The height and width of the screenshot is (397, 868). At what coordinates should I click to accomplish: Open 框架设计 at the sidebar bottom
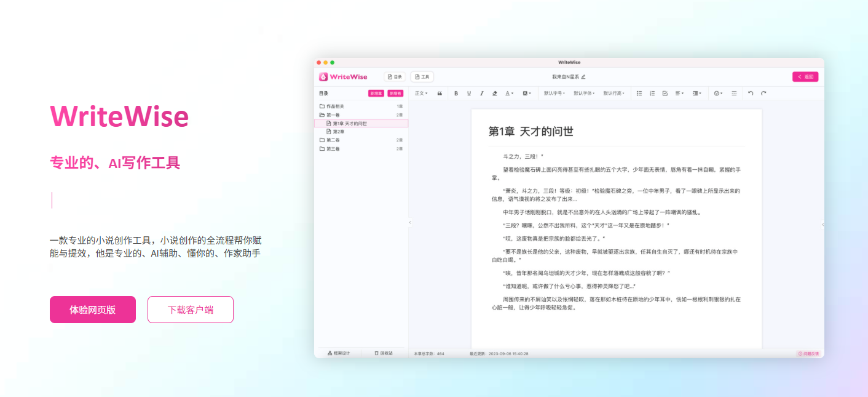338,353
